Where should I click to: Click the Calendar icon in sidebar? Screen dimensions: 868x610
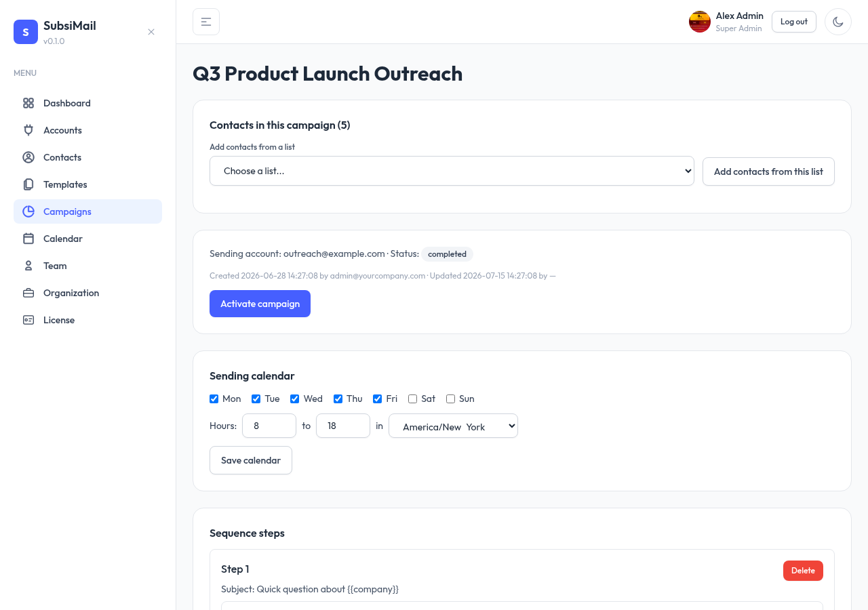coord(28,239)
